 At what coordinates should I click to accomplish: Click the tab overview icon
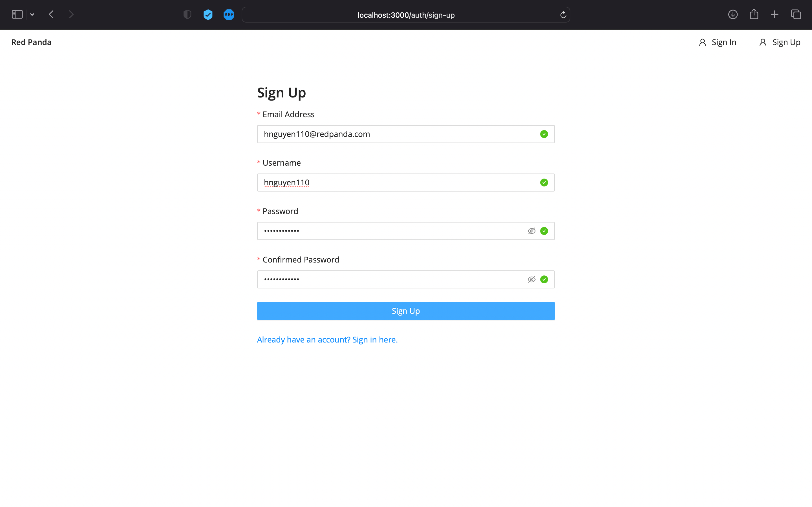point(796,14)
